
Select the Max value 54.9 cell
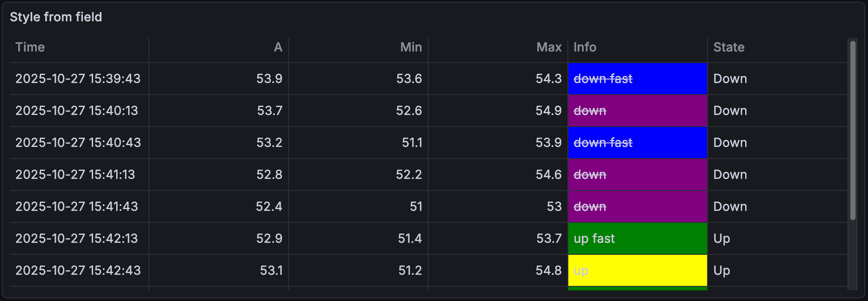coord(548,111)
